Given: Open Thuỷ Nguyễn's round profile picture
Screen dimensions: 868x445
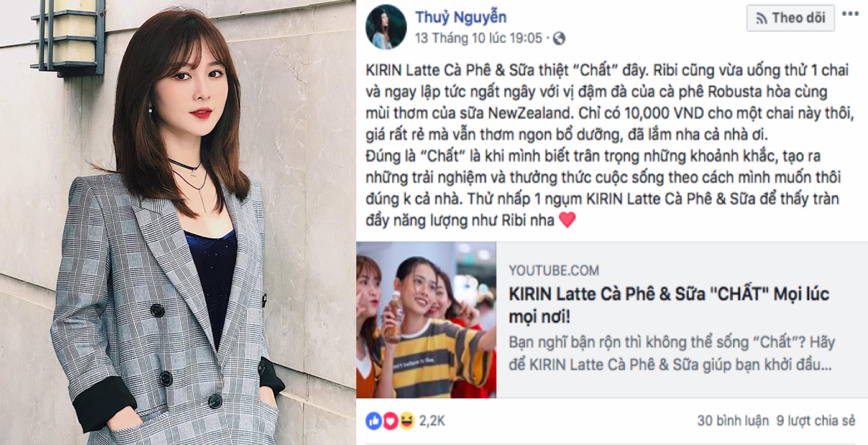Looking at the screenshot, I should point(386,27).
